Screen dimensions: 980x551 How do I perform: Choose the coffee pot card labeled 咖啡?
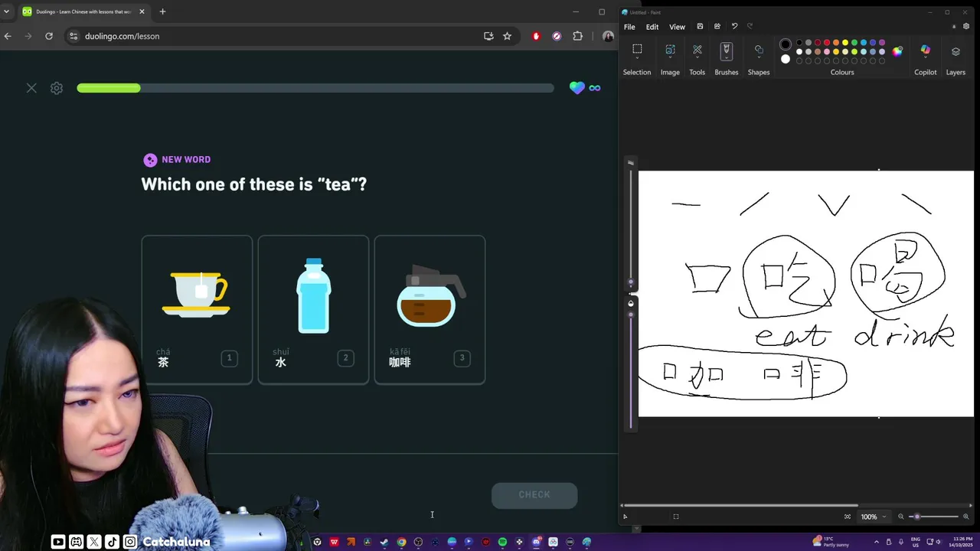[430, 310]
